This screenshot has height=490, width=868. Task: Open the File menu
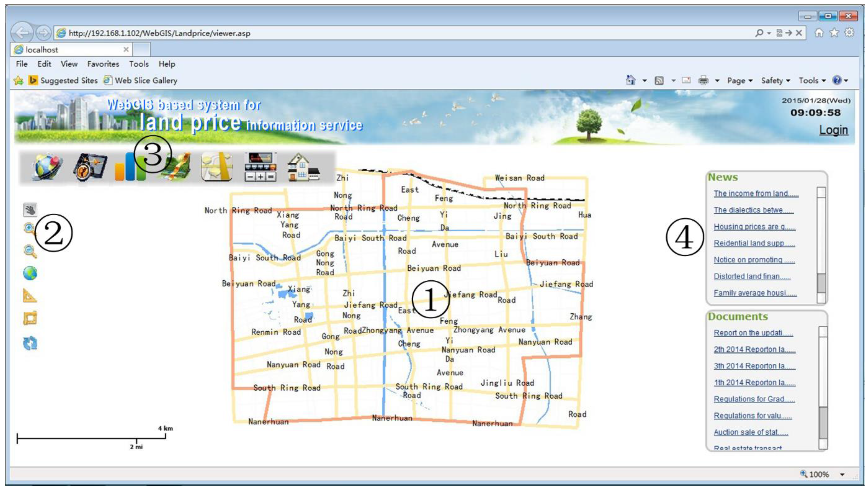coord(22,64)
